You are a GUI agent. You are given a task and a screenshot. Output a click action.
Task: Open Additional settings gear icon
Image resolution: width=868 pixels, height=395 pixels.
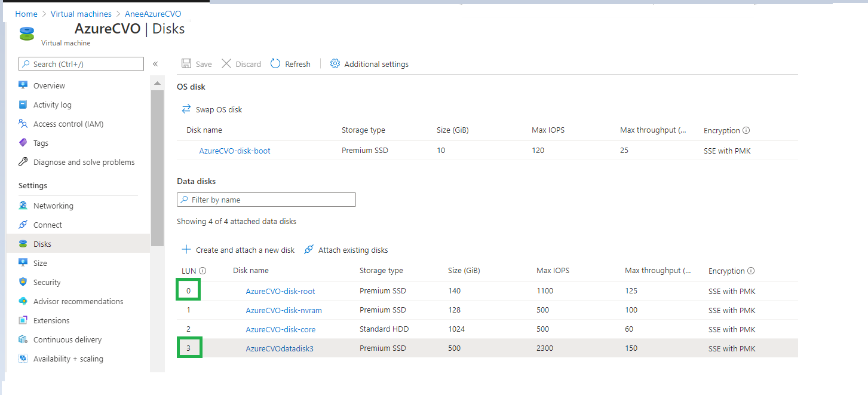tap(335, 64)
